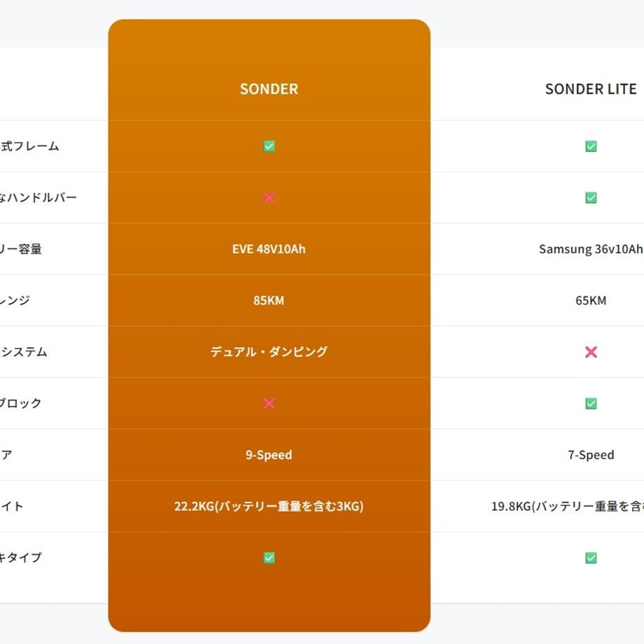The height and width of the screenshot is (644, 644).
Task: Click the 85KM range value
Action: pyautogui.click(x=269, y=300)
